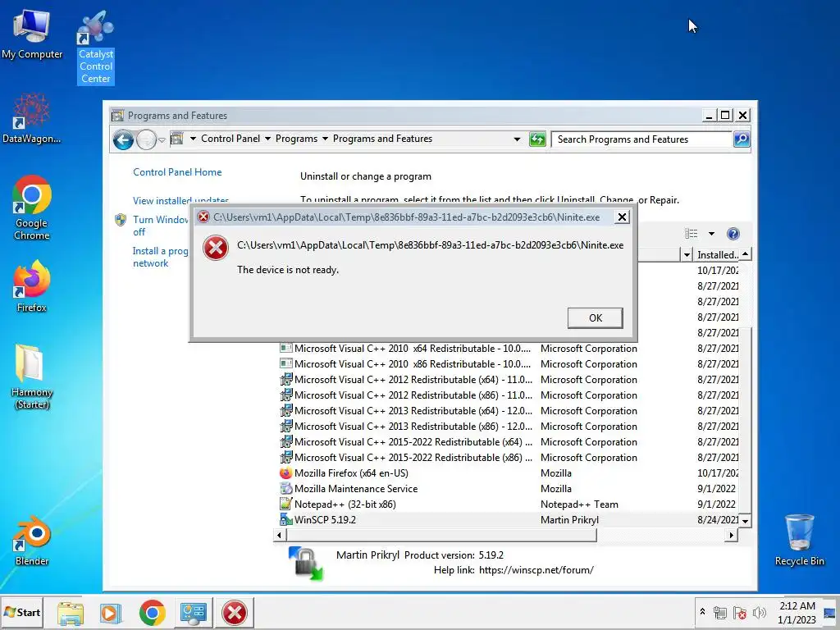Open Chrome from the taskbar

point(152,613)
